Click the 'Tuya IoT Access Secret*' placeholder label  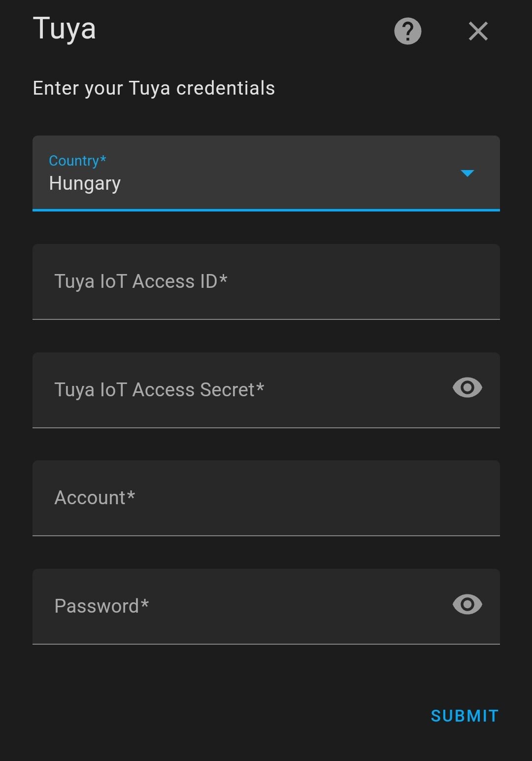[x=159, y=390]
